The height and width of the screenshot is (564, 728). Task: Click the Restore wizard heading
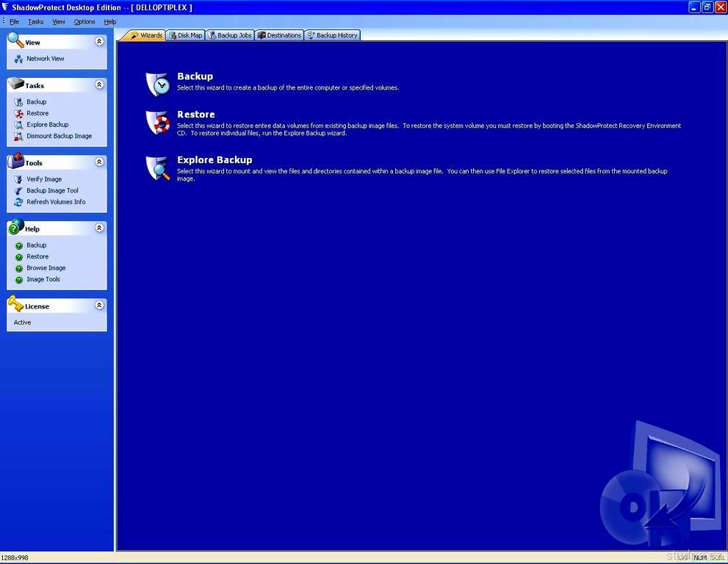pos(196,115)
